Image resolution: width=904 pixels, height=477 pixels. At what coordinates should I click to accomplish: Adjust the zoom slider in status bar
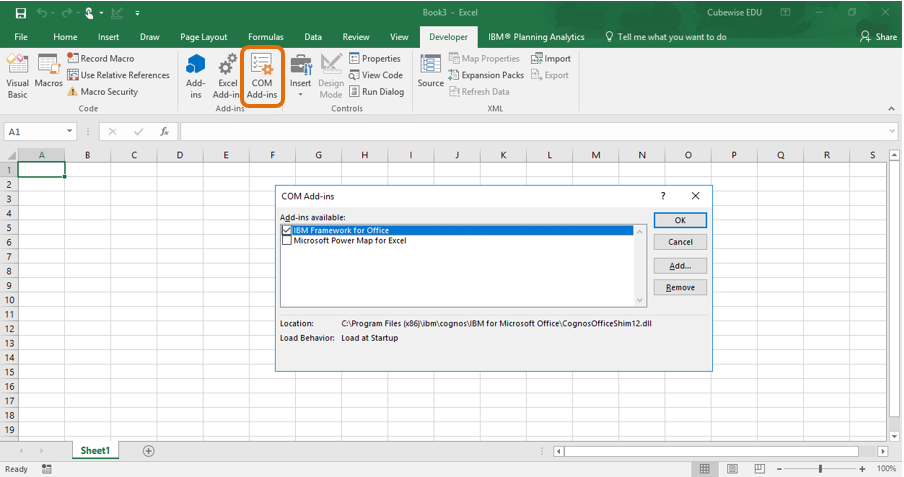[x=820, y=469]
